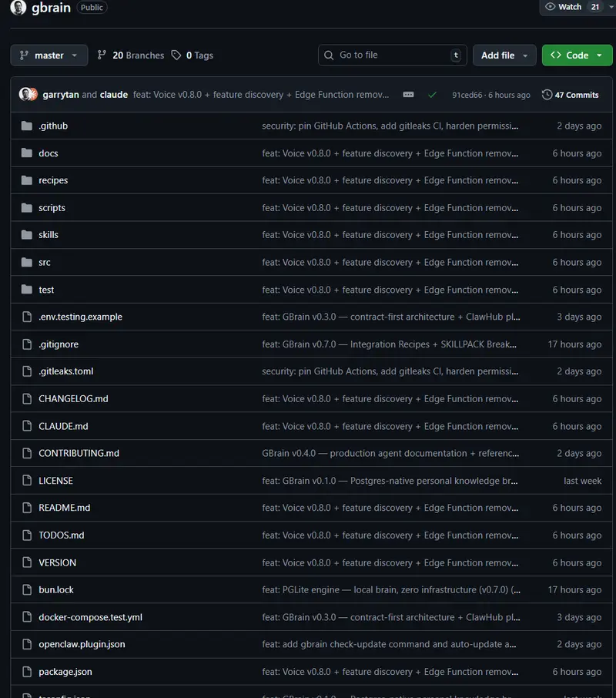Open the 0 Tags link
This screenshot has height=698, width=616.
coord(192,55)
